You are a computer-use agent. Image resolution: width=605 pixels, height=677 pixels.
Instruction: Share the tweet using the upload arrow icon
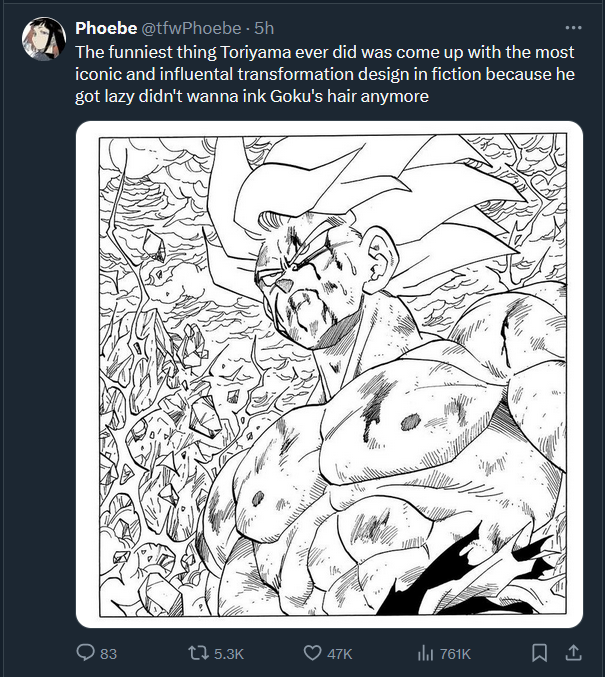(573, 653)
